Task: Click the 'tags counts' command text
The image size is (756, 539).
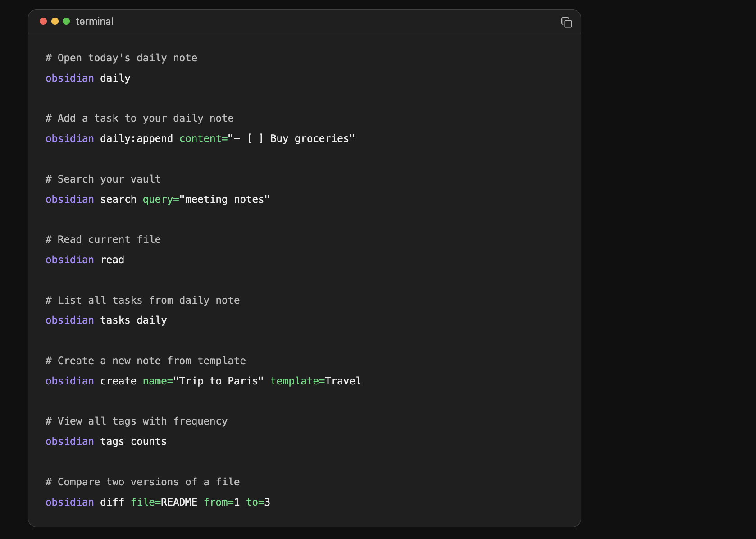Action: 133,441
